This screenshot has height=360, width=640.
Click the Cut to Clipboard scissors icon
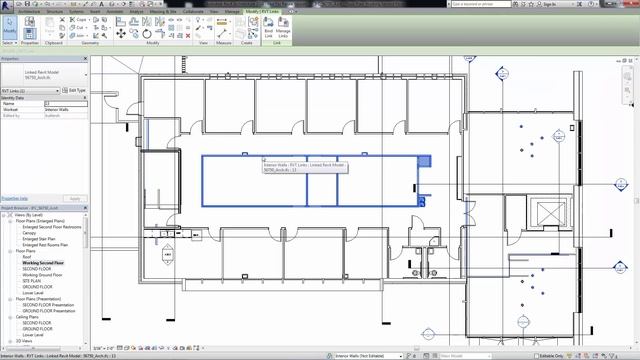click(62, 20)
